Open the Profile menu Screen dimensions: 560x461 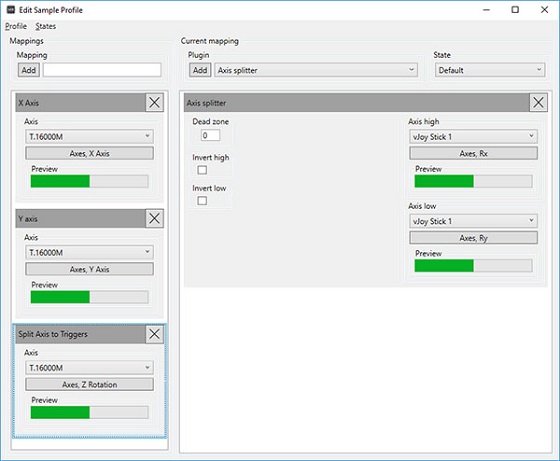[x=16, y=26]
